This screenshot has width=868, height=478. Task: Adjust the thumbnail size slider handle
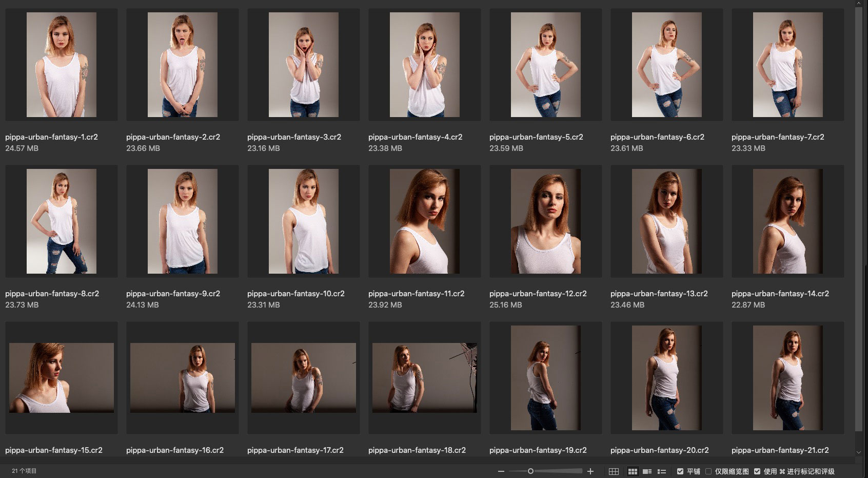(x=530, y=471)
